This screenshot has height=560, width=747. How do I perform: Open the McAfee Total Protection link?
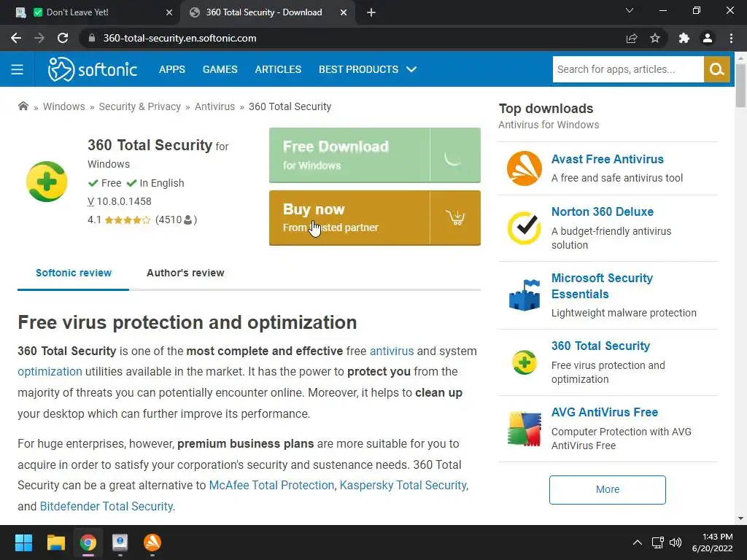(x=271, y=485)
